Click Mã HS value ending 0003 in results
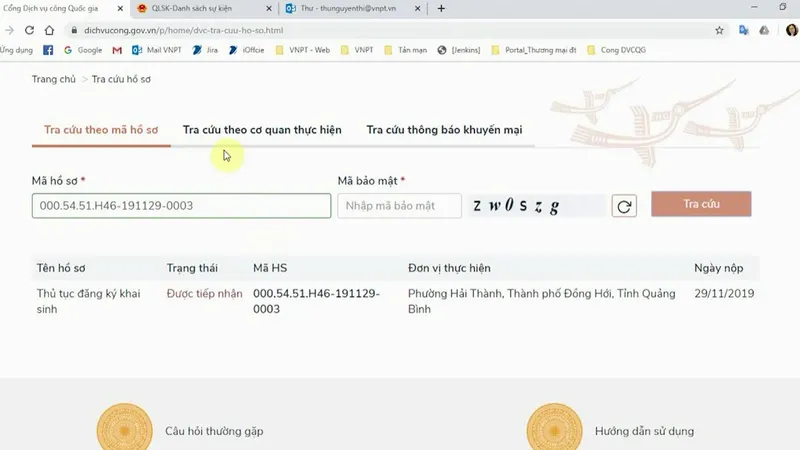The width and height of the screenshot is (800, 450). pos(316,301)
